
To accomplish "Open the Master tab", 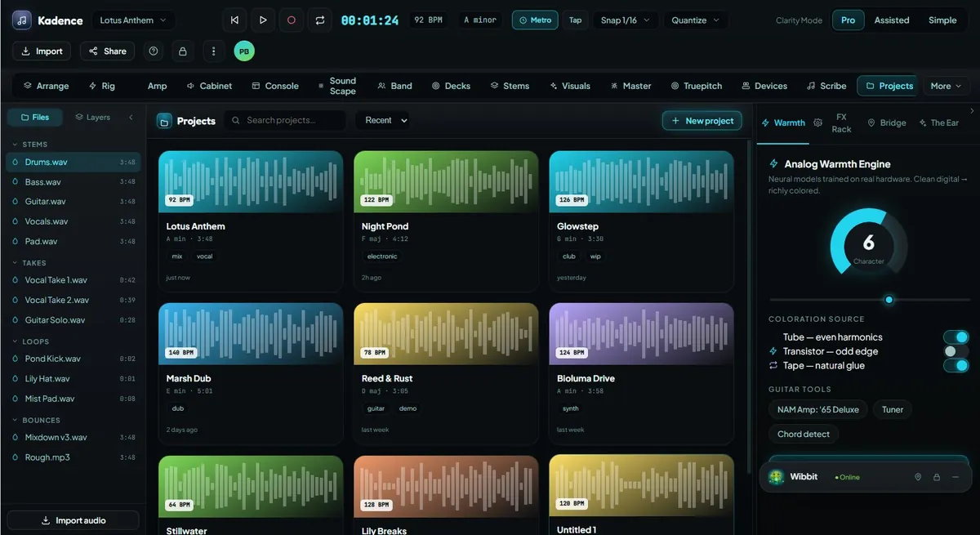I will coord(630,86).
